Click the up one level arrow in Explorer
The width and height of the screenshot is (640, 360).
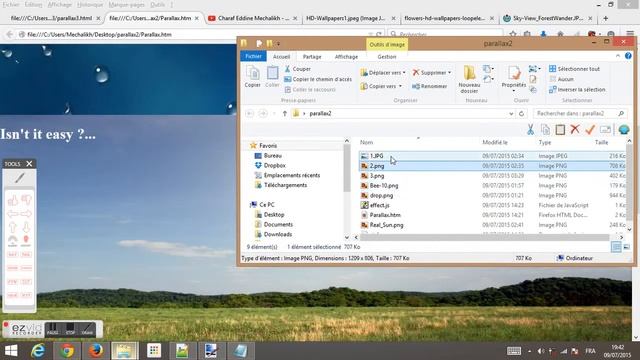pyautogui.click(x=284, y=113)
